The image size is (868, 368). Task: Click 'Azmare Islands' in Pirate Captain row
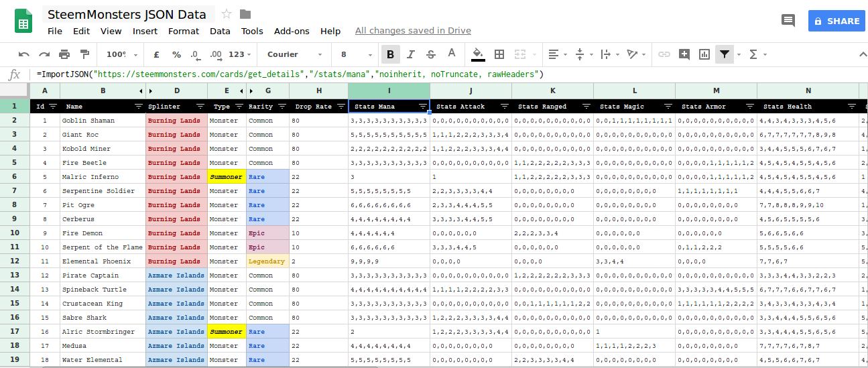click(176, 275)
